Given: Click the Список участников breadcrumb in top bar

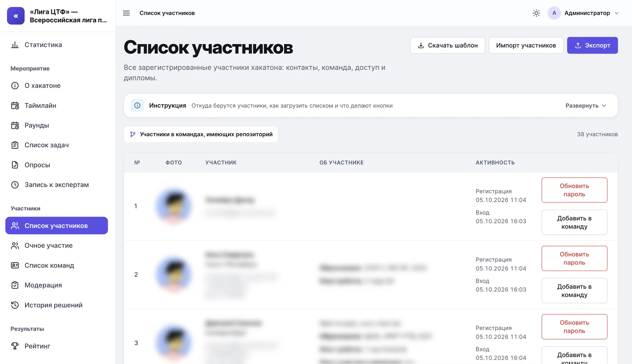Looking at the screenshot, I should (x=167, y=13).
